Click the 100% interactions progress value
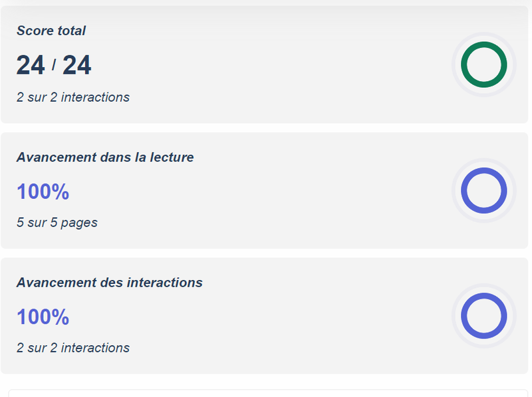 tap(43, 317)
